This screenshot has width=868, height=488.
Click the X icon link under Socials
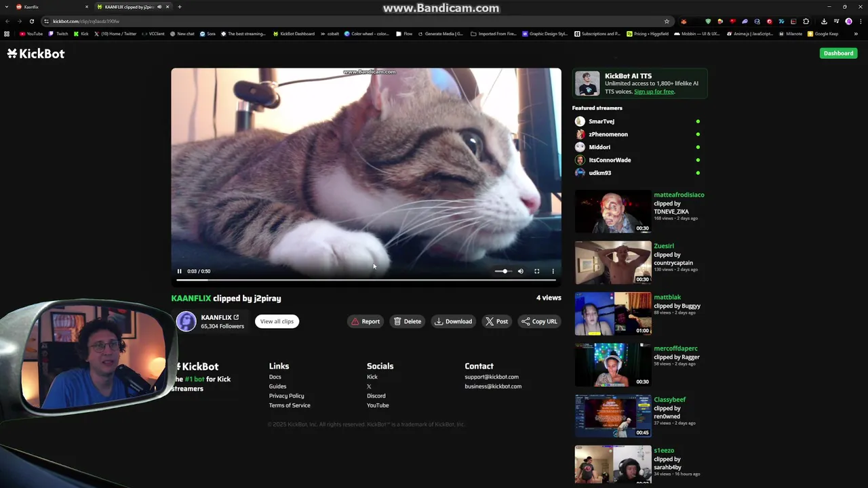[369, 386]
